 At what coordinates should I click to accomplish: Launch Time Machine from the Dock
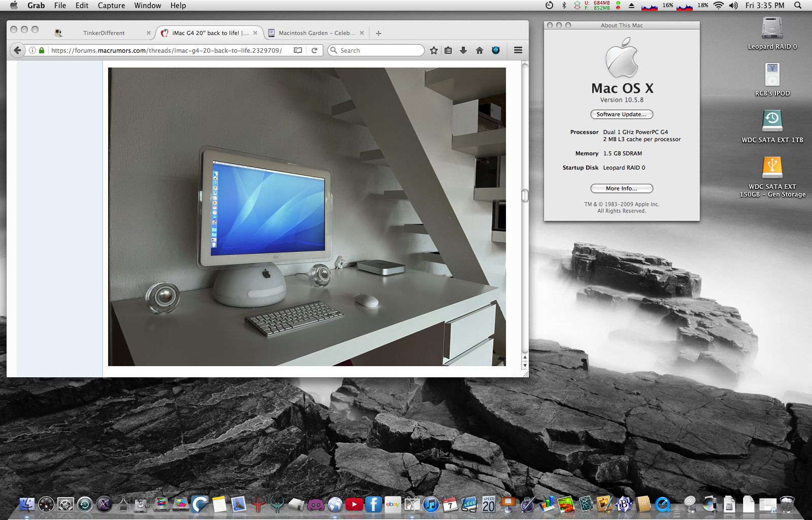pos(85,504)
